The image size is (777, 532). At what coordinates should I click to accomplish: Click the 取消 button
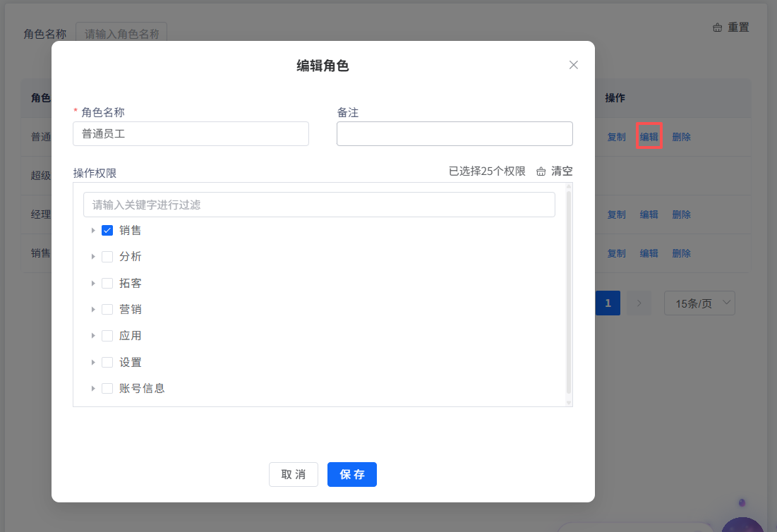coord(293,475)
